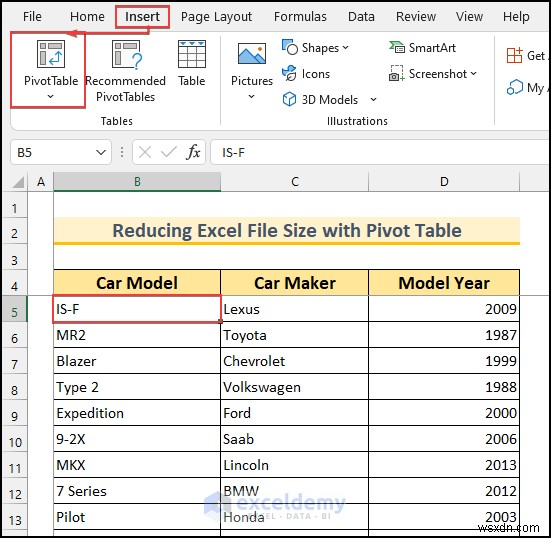551x538 pixels.
Task: Open the Help tab
Action: [516, 17]
